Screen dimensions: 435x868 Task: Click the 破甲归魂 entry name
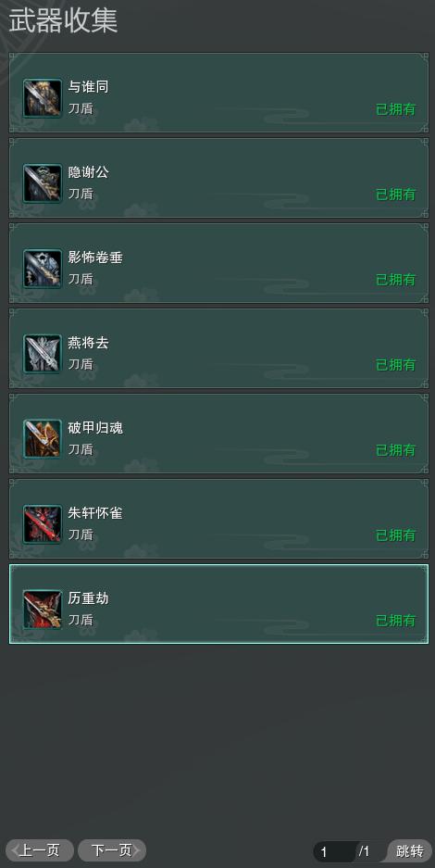click(95, 428)
